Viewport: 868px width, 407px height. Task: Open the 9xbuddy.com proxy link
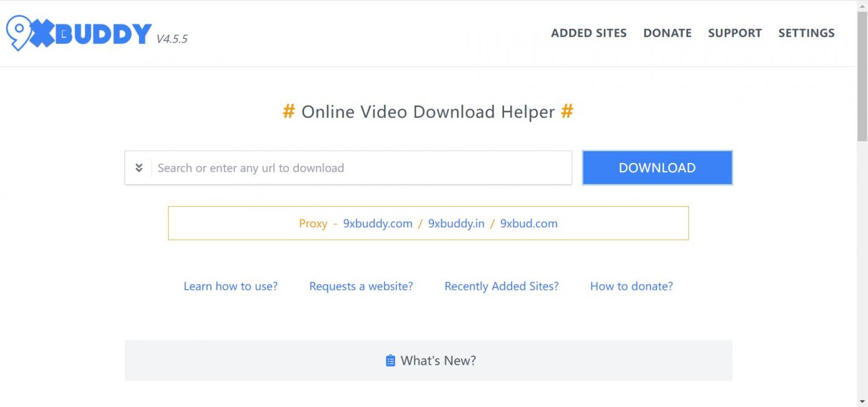tap(378, 224)
